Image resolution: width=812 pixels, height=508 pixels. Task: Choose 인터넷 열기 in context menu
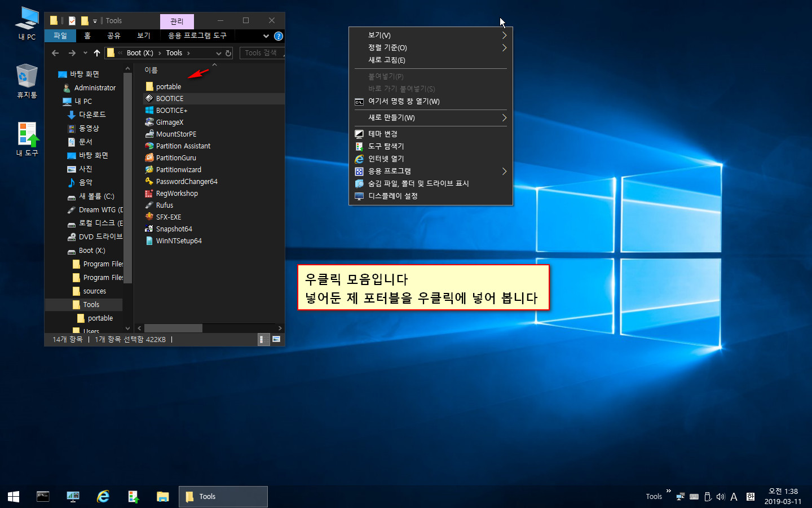[x=431, y=159]
